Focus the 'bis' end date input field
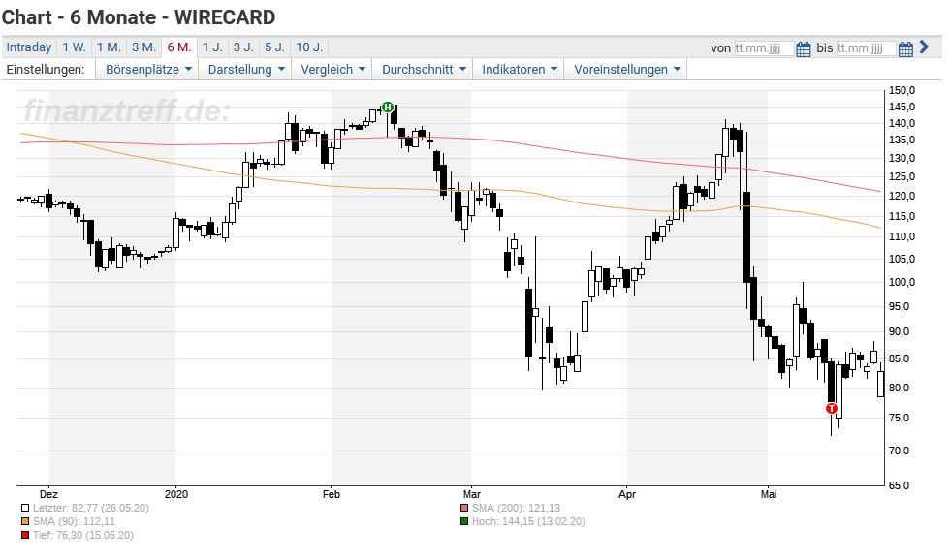This screenshot has width=949, height=560. (x=866, y=48)
